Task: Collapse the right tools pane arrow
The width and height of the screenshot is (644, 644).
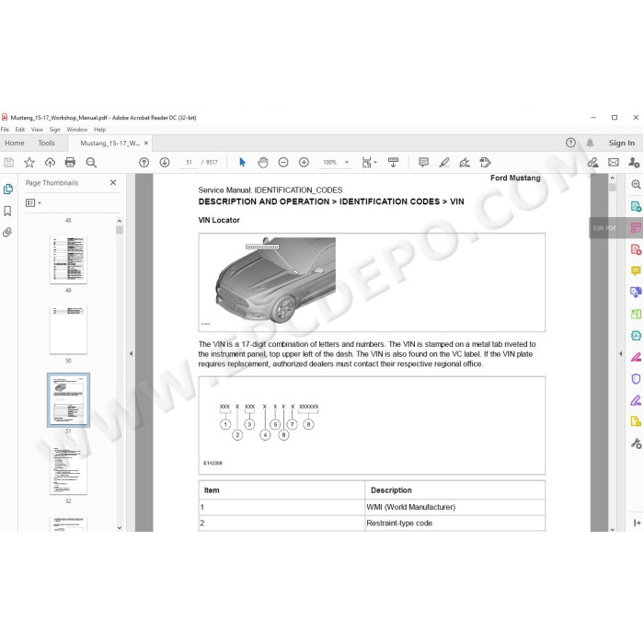Action: [x=621, y=353]
